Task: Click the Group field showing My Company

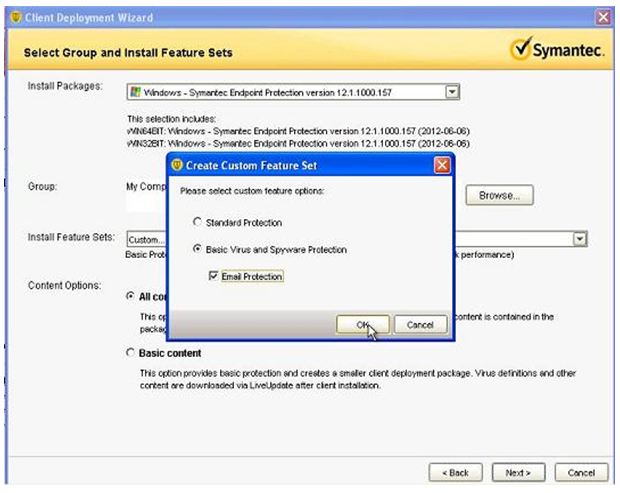Action: point(144,187)
